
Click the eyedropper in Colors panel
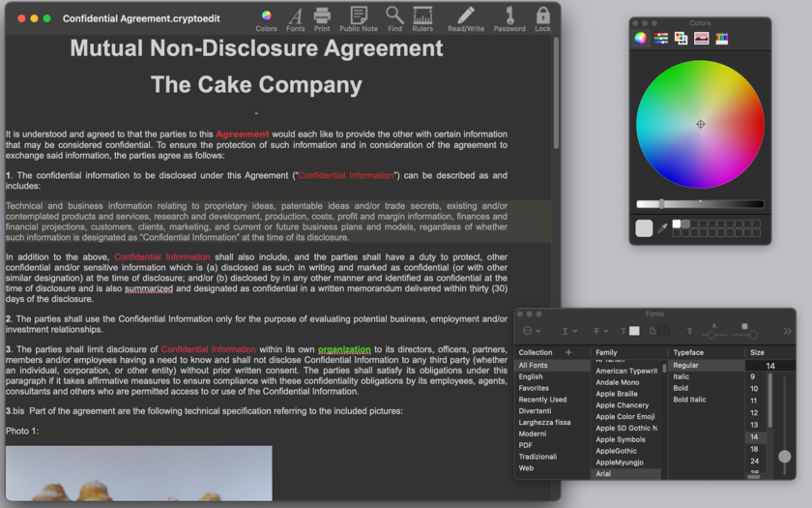pyautogui.click(x=662, y=228)
